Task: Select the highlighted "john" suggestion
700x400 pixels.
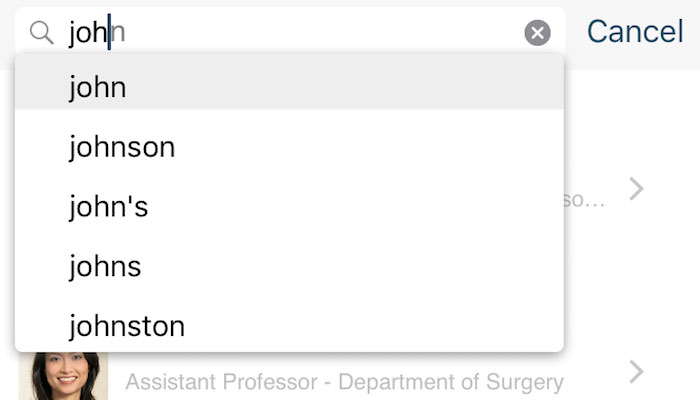Action: coord(289,87)
